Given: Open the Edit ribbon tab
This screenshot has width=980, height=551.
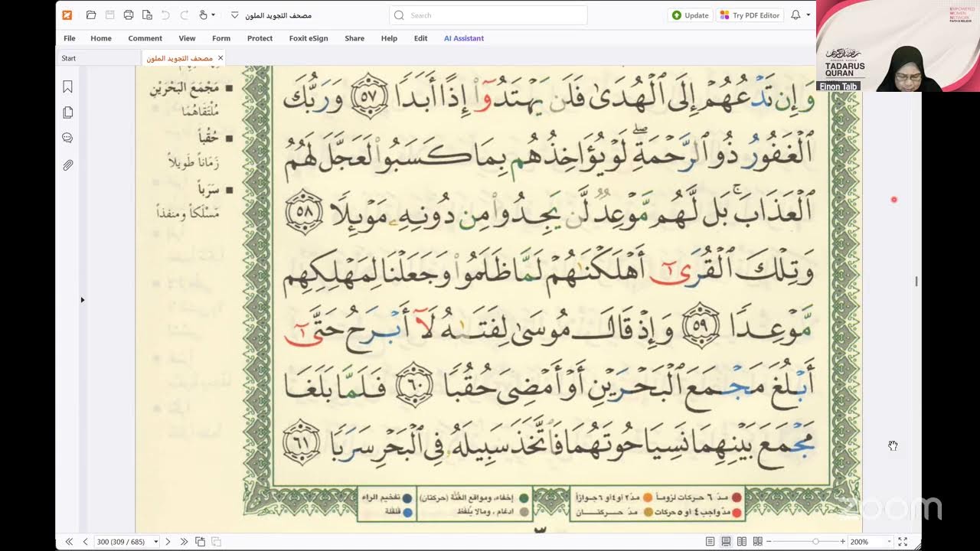Looking at the screenshot, I should pyautogui.click(x=420, y=38).
